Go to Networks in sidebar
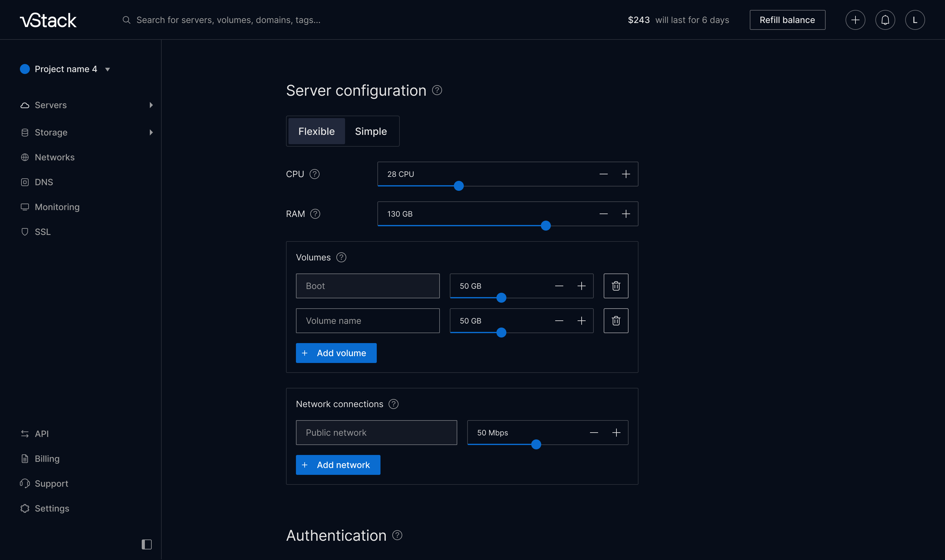 [x=55, y=157]
